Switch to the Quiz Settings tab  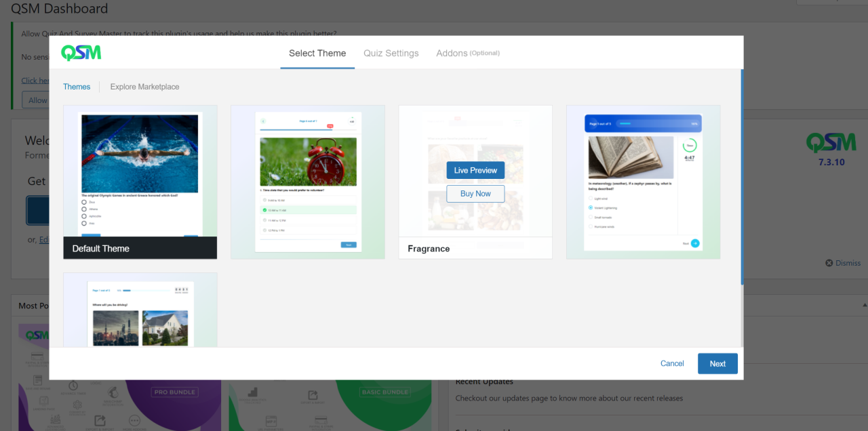(391, 53)
